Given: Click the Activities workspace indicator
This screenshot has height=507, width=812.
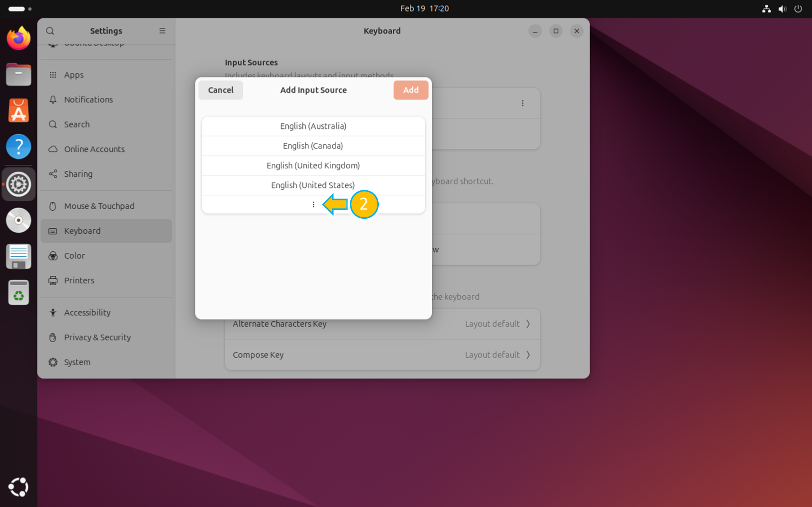Looking at the screenshot, I should point(20,9).
